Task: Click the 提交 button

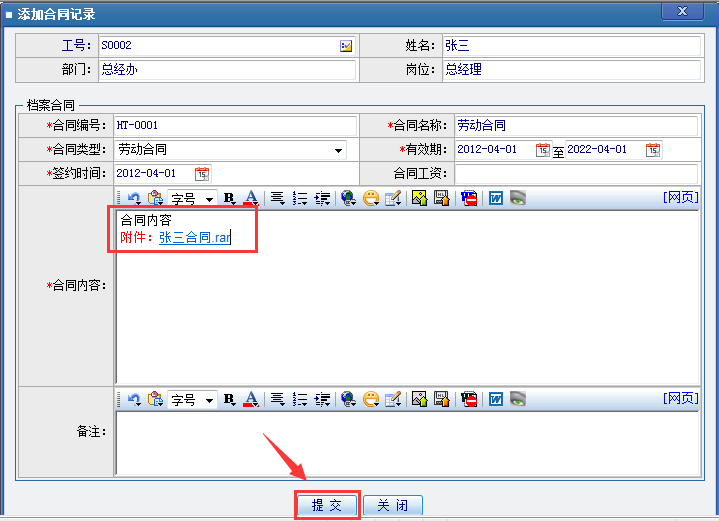Action: (x=326, y=505)
